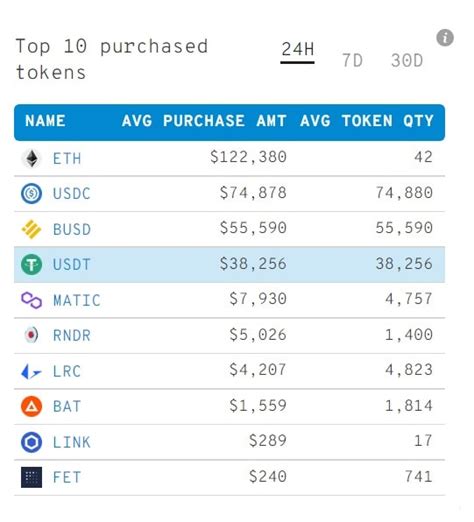Click the blue LRC Loopring icon
Screen dimensions: 474x522
click(32, 371)
